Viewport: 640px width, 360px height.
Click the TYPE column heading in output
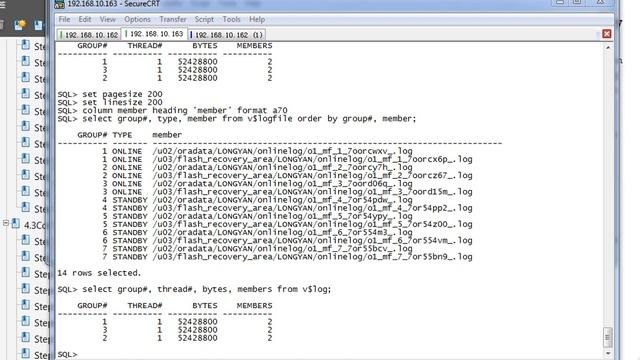pos(122,135)
